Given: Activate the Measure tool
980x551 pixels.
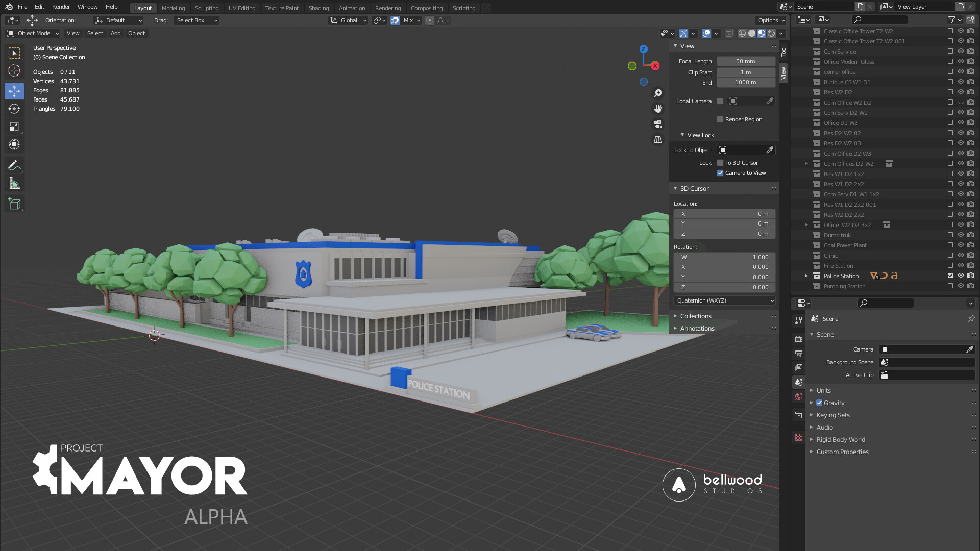Looking at the screenshot, I should click(x=14, y=183).
